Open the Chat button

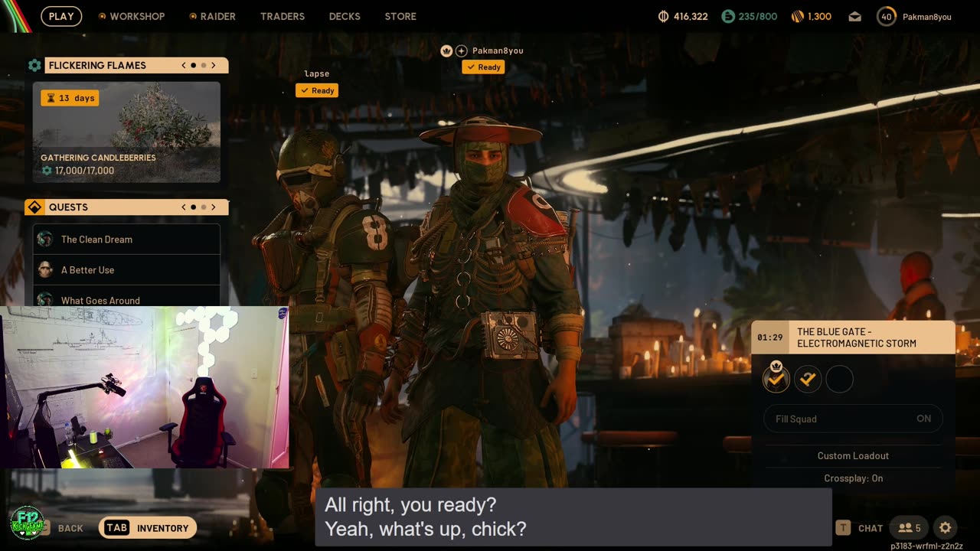coord(859,527)
